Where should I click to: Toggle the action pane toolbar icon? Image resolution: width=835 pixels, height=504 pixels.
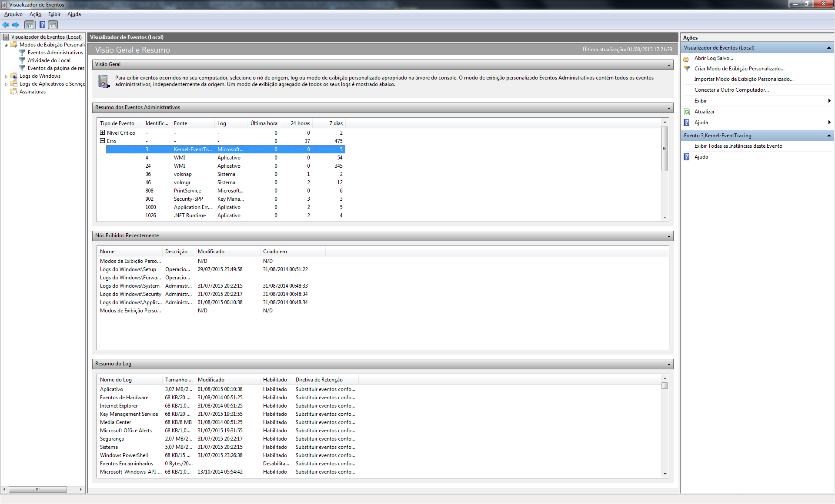(53, 25)
